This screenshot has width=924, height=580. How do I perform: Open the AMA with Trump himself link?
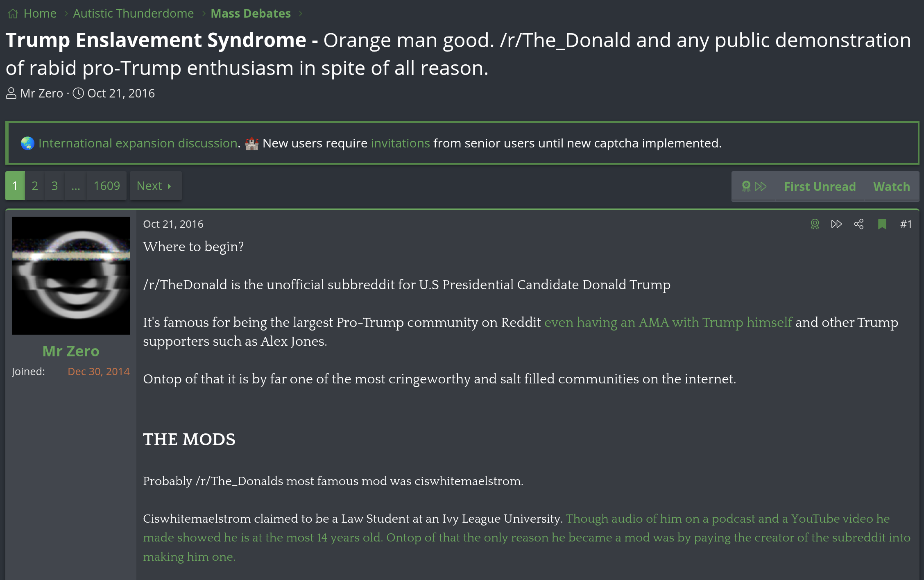(668, 322)
